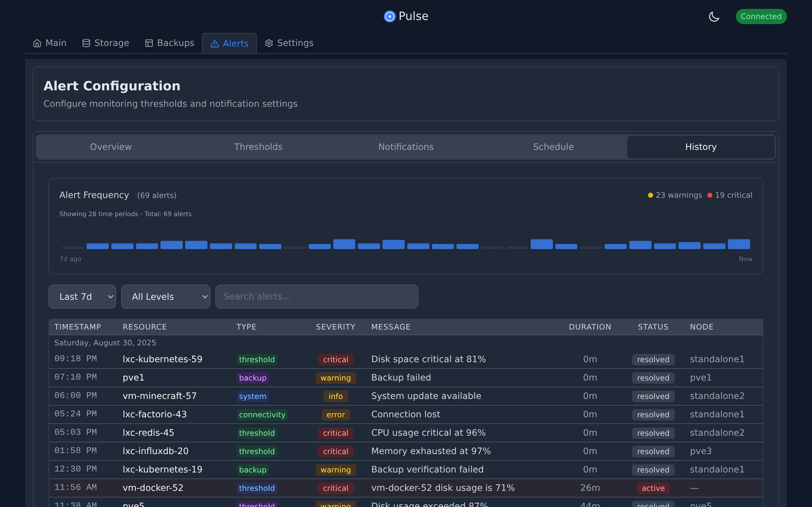Click the Connected status badge
812x507 pixels.
pos(761,16)
